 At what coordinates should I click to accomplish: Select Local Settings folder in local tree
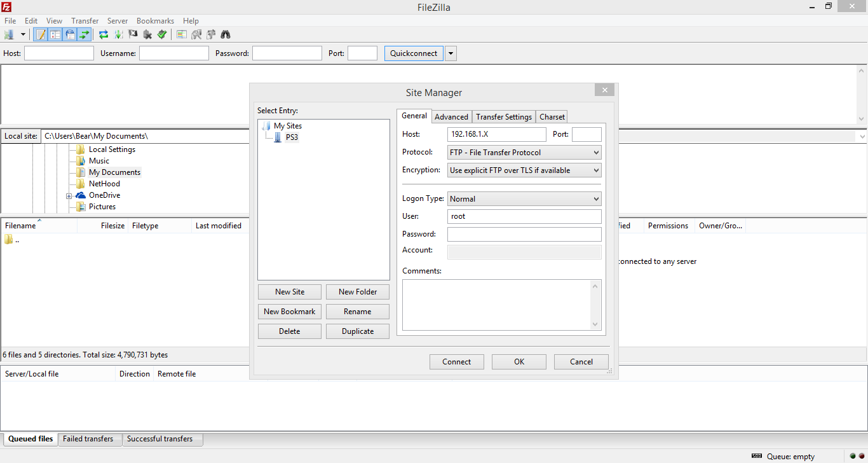pyautogui.click(x=112, y=149)
